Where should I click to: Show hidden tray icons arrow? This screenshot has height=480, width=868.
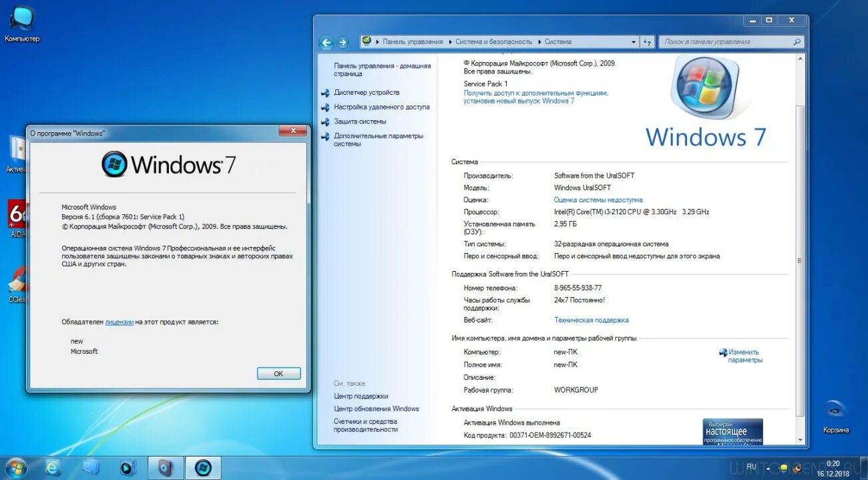(767, 468)
